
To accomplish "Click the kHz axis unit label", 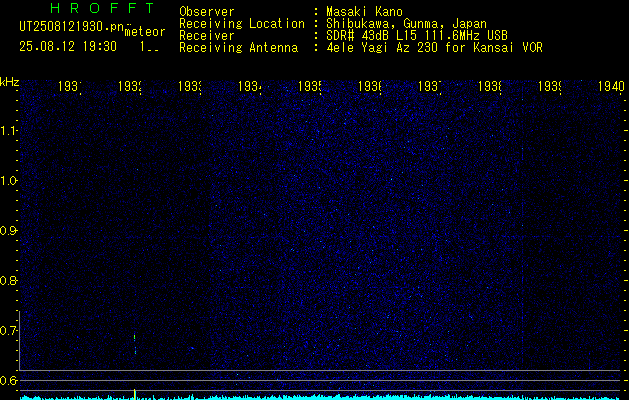I will click(10, 83).
